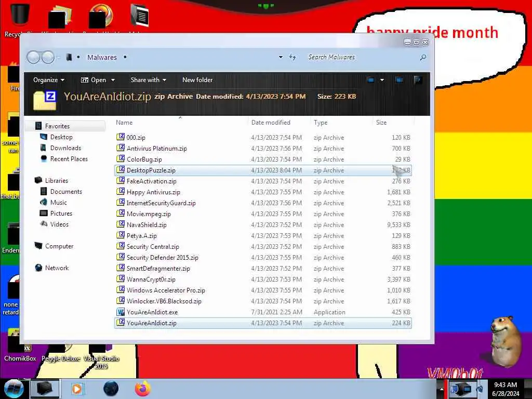Click the Computer icon in navigation pane
Image resolution: width=532 pixels, height=399 pixels.
coord(38,246)
